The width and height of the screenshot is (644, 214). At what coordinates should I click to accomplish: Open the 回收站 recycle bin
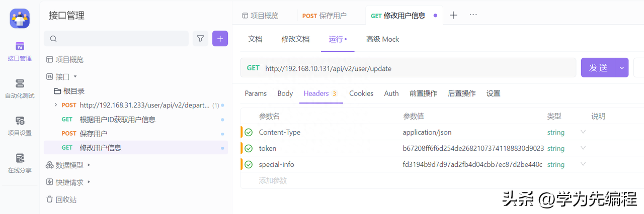(61, 199)
